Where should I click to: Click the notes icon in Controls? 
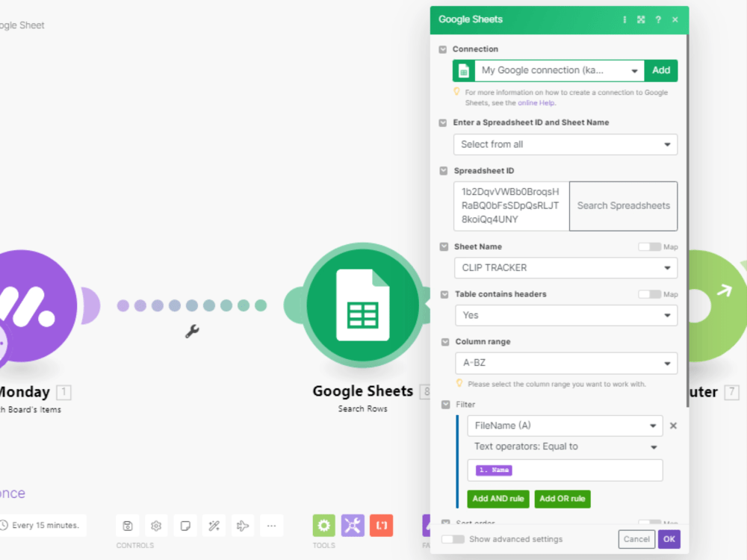185,525
